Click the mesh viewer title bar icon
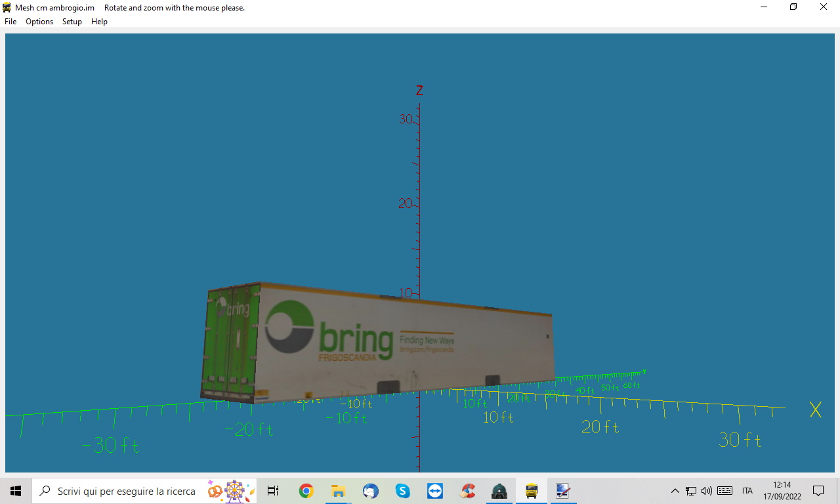The image size is (840, 504). click(7, 7)
